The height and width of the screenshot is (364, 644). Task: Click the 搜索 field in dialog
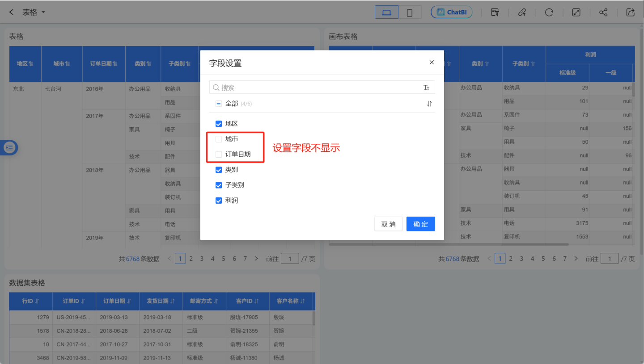[x=318, y=88]
